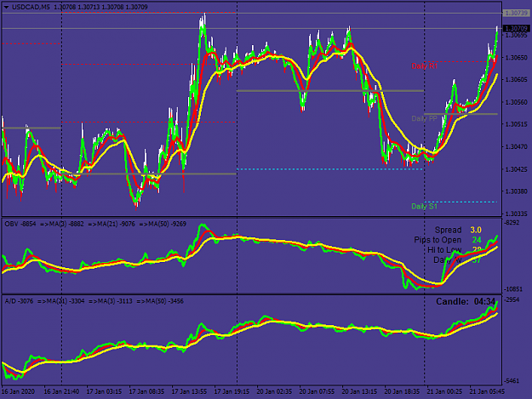Open the USDCAD,M5 chart menu triangle
This screenshot has width=532, height=399.
pos(6,7)
